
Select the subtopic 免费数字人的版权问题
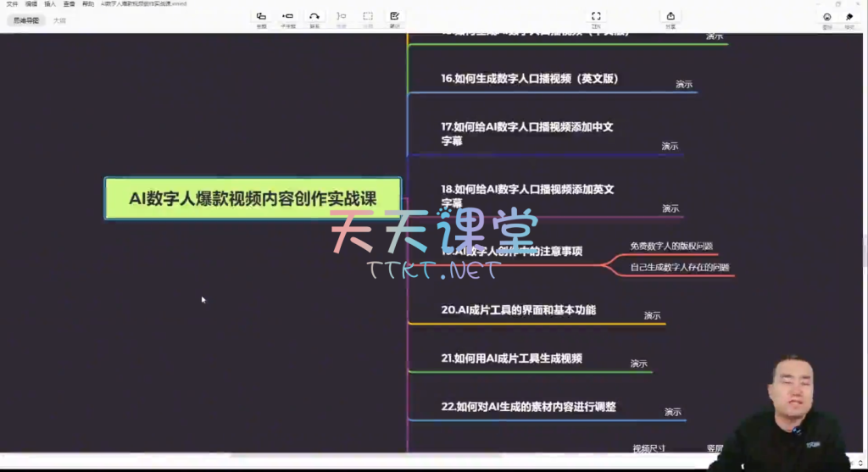click(671, 246)
